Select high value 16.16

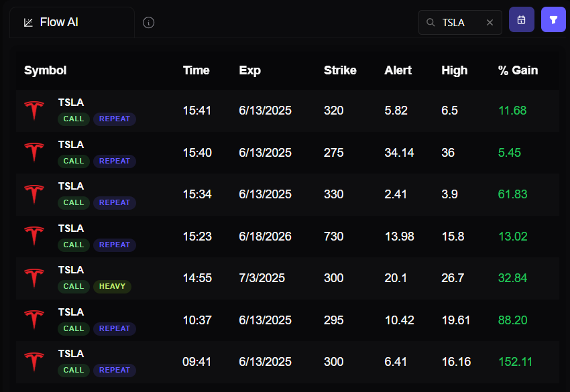[456, 362]
